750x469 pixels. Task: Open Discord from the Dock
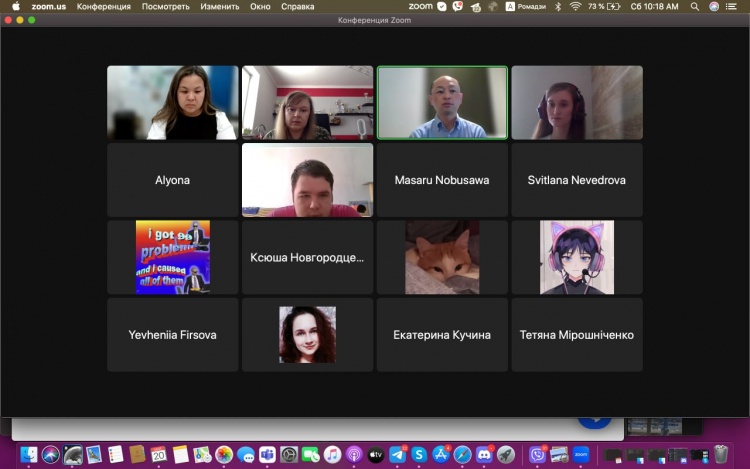(x=484, y=455)
